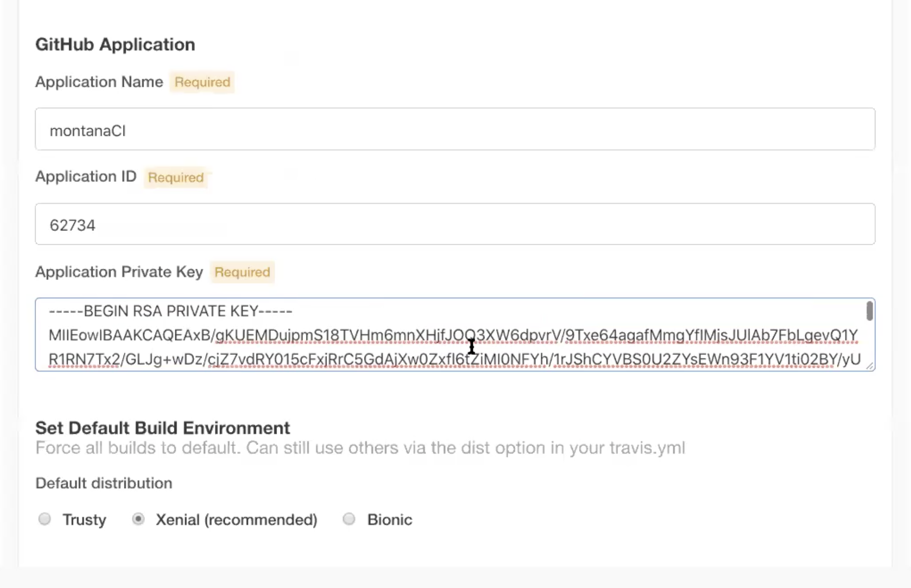
Task: Click the Required badge beside Application Name
Action: 202,82
